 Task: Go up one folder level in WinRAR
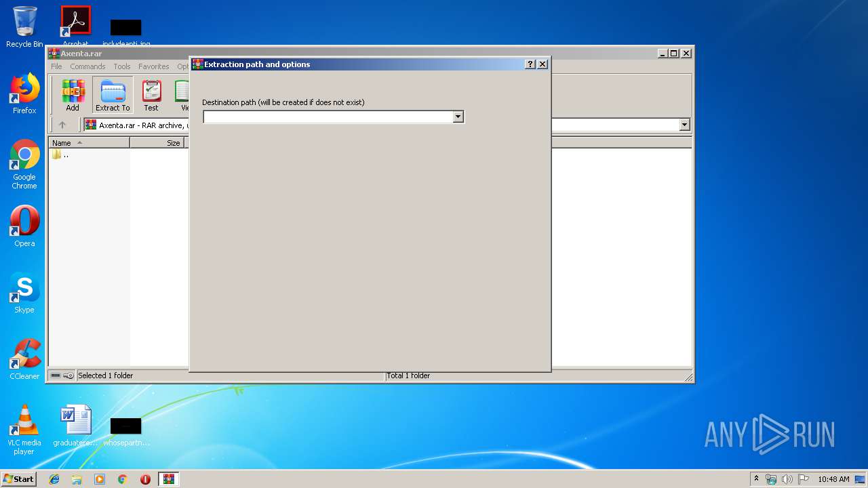pos(62,125)
